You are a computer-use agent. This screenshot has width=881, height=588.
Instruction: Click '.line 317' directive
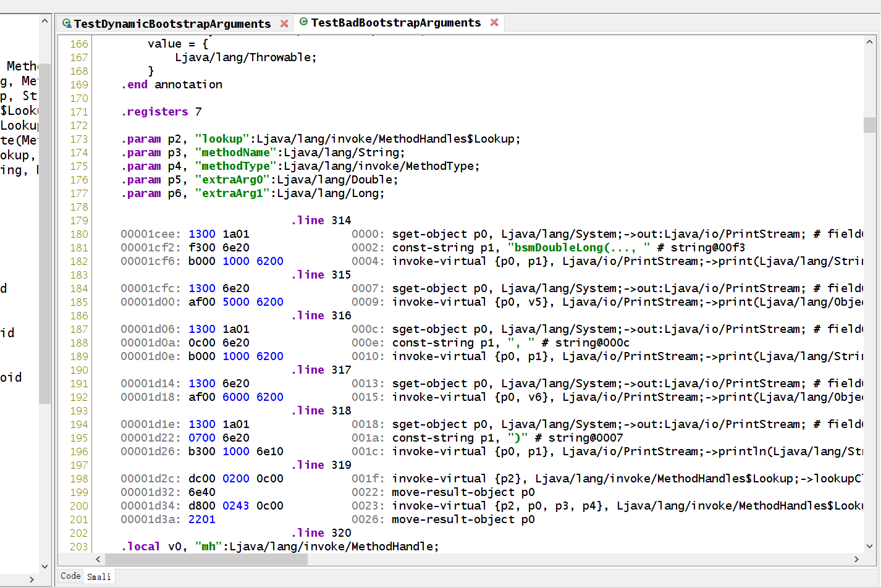[321, 370]
